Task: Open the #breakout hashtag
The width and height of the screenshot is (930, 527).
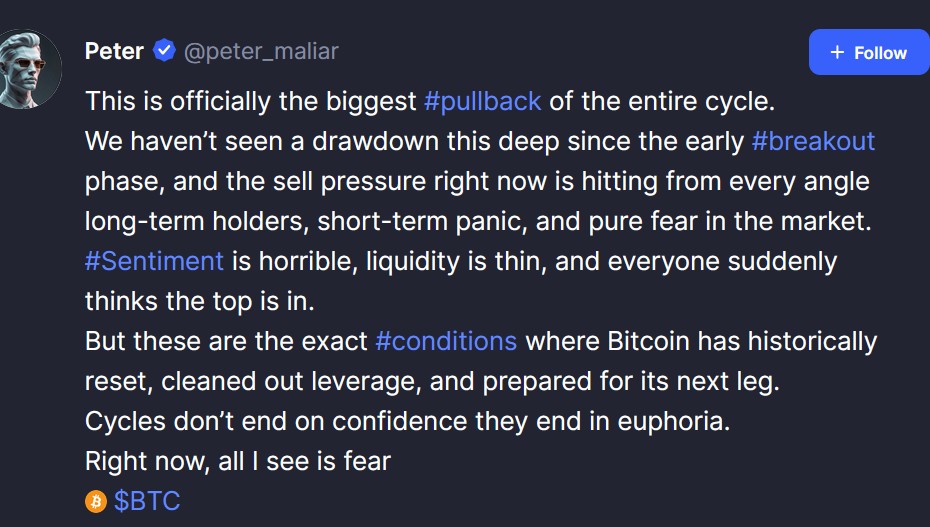Action: pyautogui.click(x=813, y=141)
